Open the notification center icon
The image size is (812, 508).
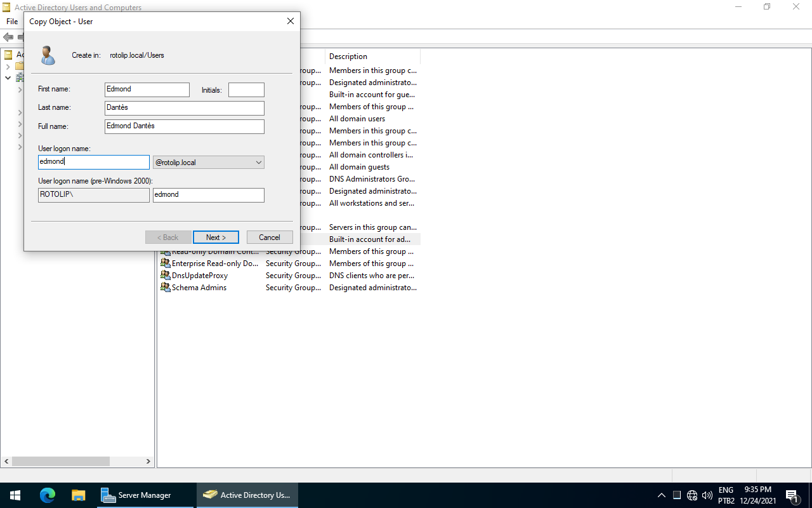791,495
